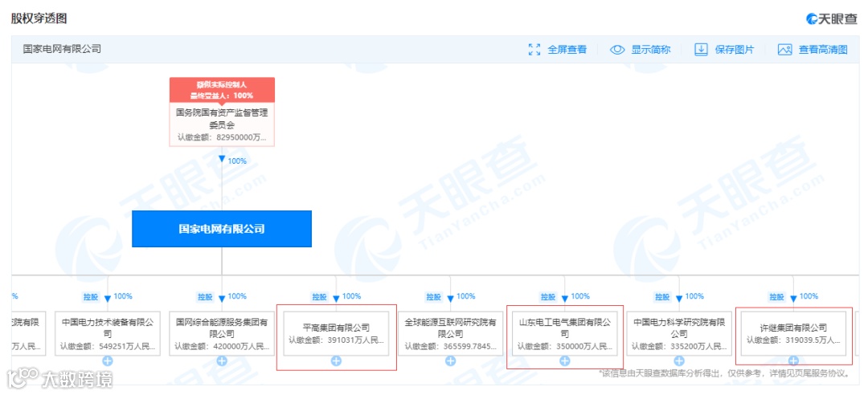The height and width of the screenshot is (395, 868).
Task: Open 平高集团有限公司 company node
Action: (x=336, y=334)
